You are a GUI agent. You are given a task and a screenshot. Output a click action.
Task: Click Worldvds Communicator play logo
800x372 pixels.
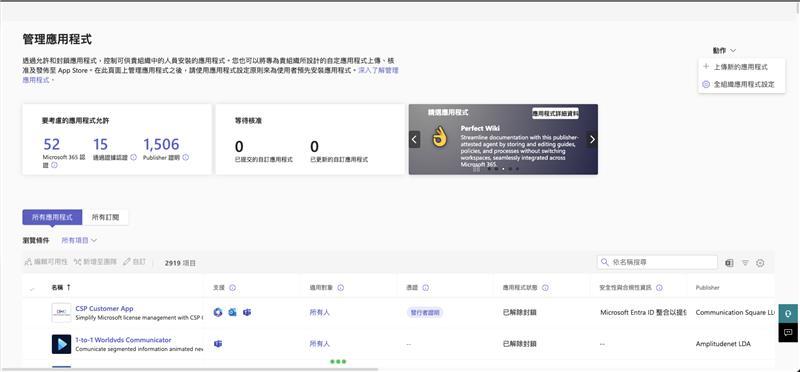[x=61, y=344]
